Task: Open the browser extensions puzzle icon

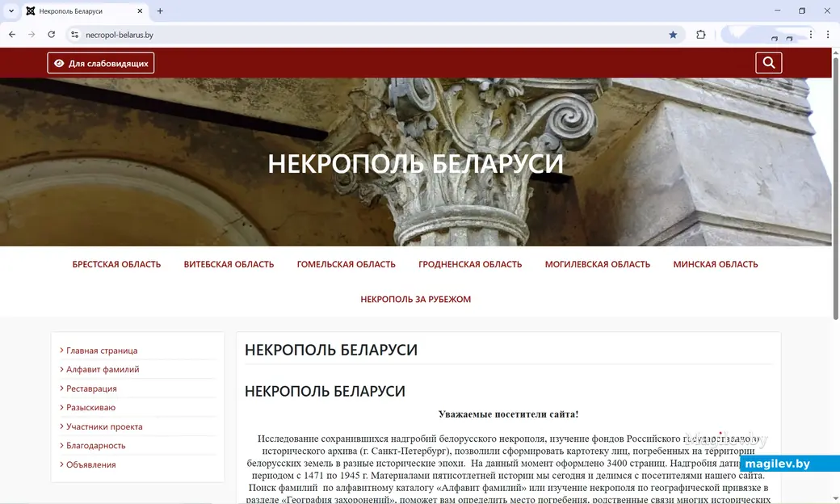Action: [x=700, y=35]
